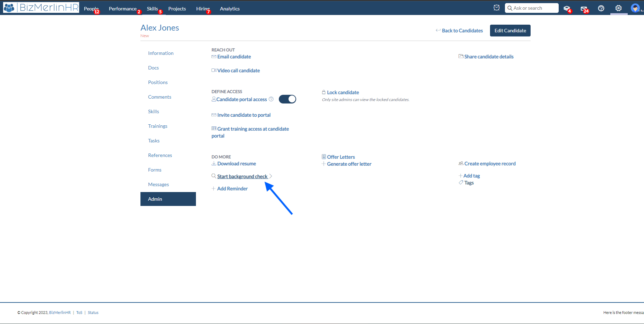Click the Create employee record link

click(x=490, y=164)
